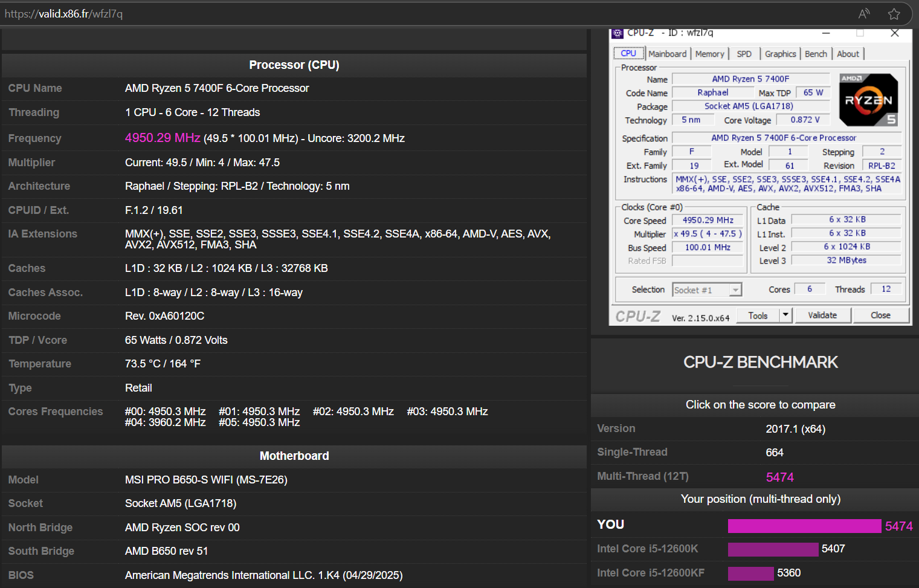The height and width of the screenshot is (588, 919).
Task: Click the CPU-Z app icon in title bar
Action: pyautogui.click(x=618, y=33)
